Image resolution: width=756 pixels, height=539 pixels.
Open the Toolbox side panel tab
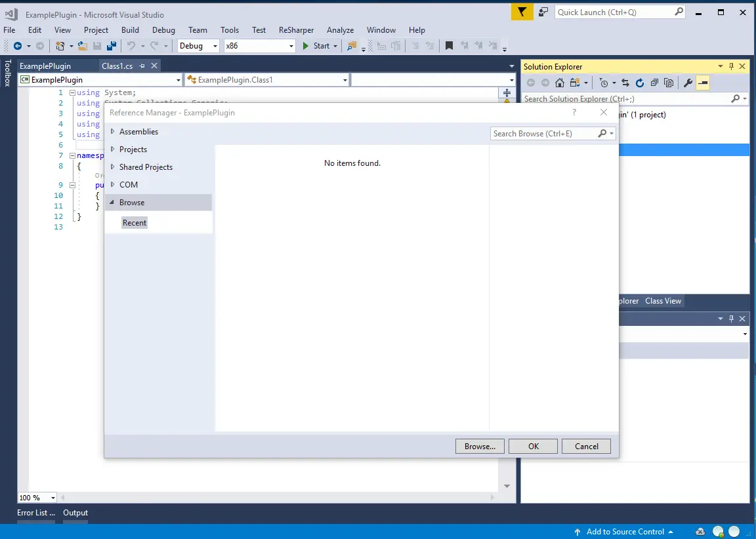tap(8, 73)
